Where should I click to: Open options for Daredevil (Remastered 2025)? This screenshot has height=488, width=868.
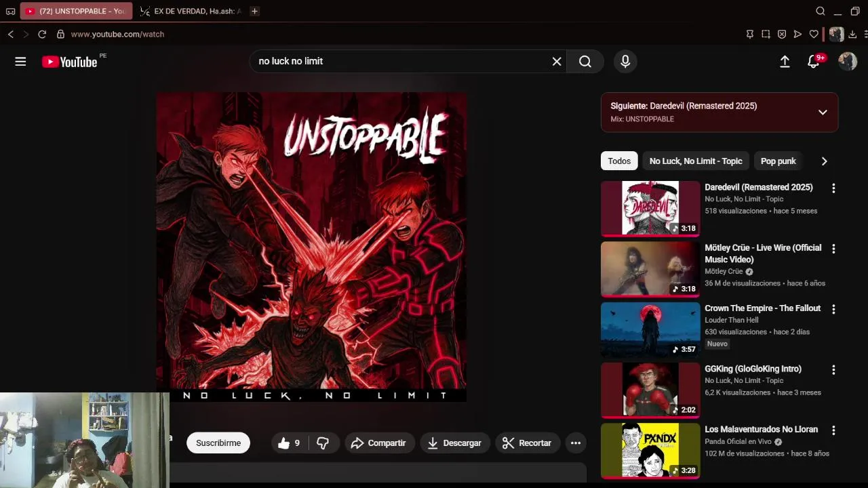click(833, 188)
